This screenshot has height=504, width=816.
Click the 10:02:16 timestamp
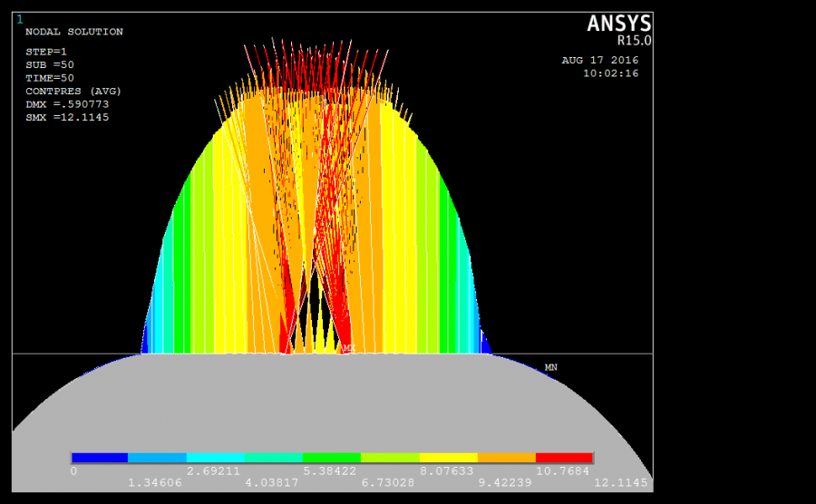point(610,73)
